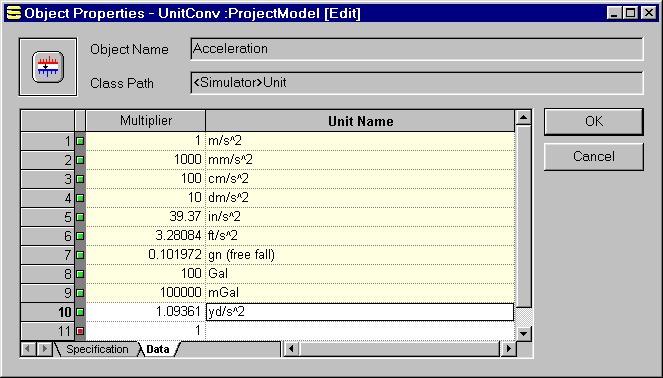Viewport: 663px width, 378px height.
Task: Click the multiplier cell 39.37
Action: [x=146, y=217]
